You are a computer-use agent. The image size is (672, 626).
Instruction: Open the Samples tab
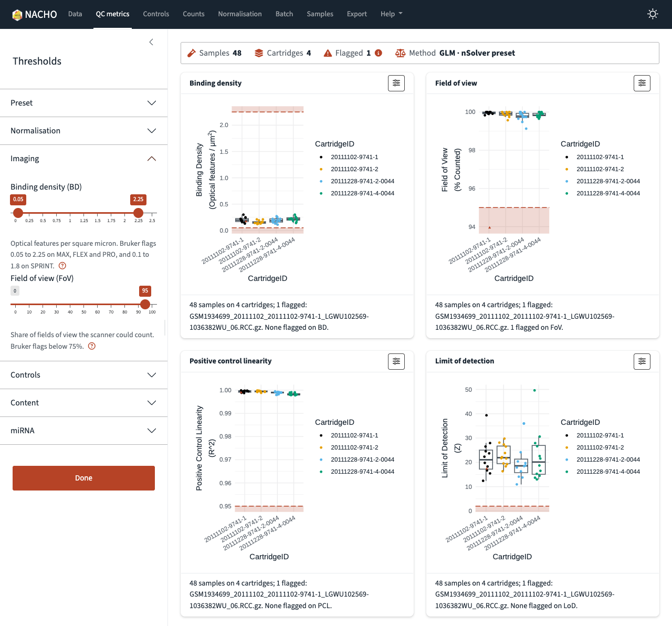tap(320, 14)
